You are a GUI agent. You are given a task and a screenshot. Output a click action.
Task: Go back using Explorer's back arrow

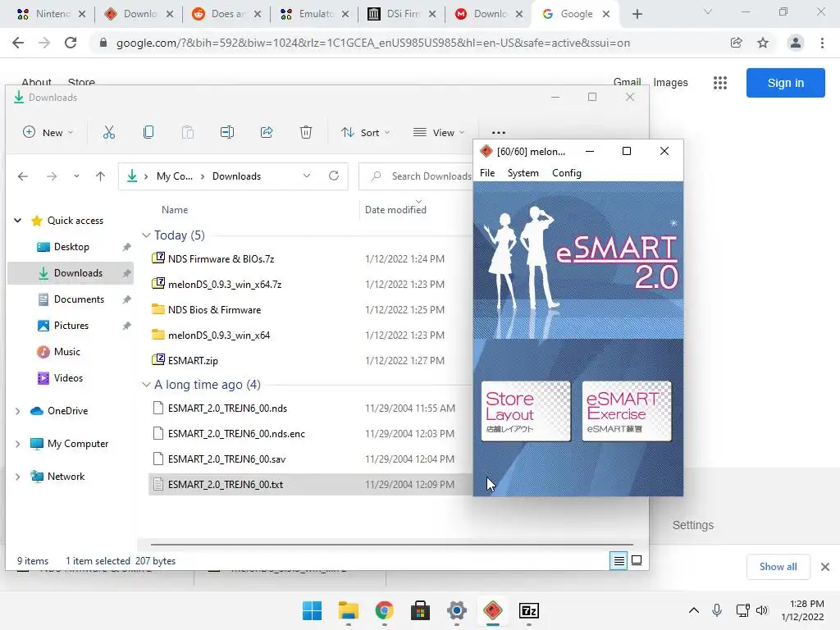pyautogui.click(x=22, y=176)
